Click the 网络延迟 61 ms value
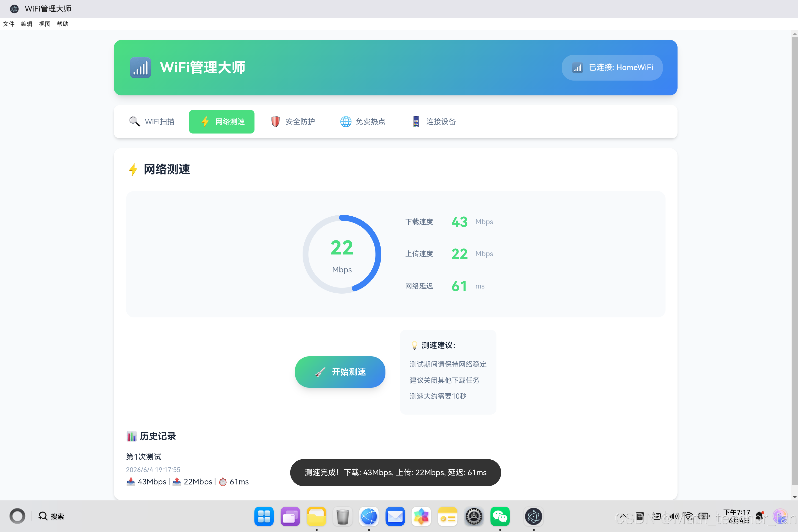Viewport: 798px width, 532px height. [459, 286]
